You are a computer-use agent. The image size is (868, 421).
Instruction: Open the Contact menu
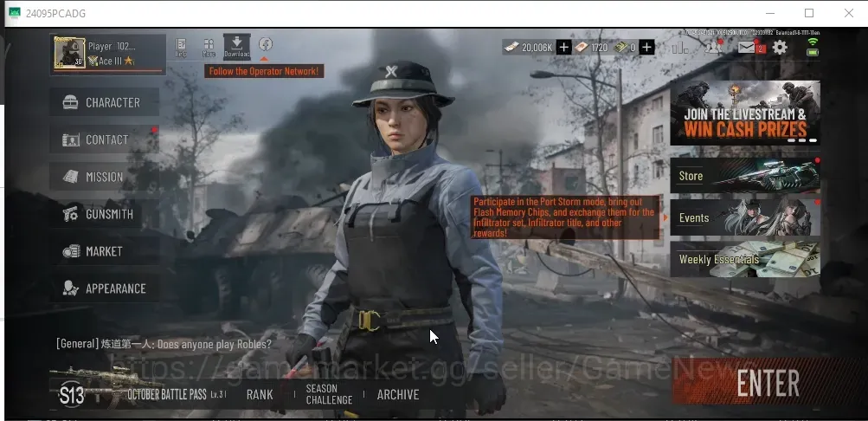tap(105, 139)
